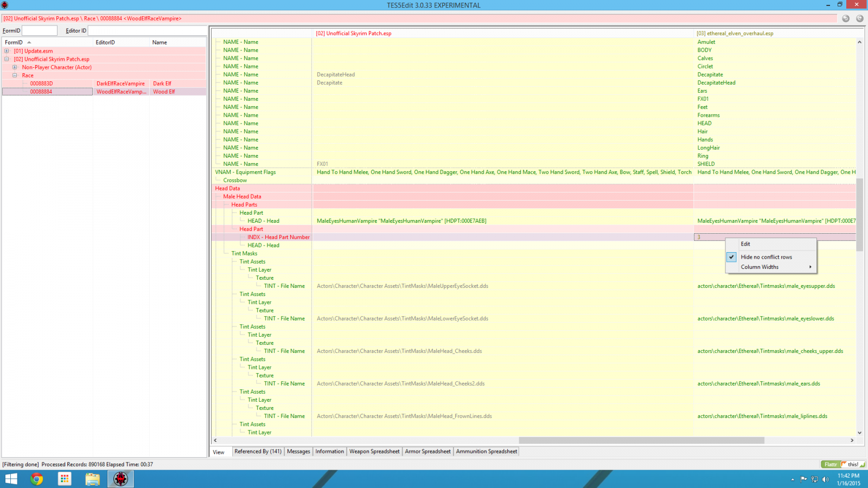The height and width of the screenshot is (488, 868).
Task: Sort by the FormID column header
Action: click(x=47, y=42)
